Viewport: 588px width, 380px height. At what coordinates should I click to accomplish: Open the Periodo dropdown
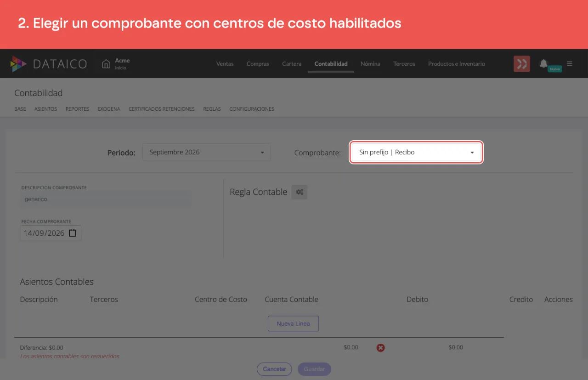(x=207, y=152)
